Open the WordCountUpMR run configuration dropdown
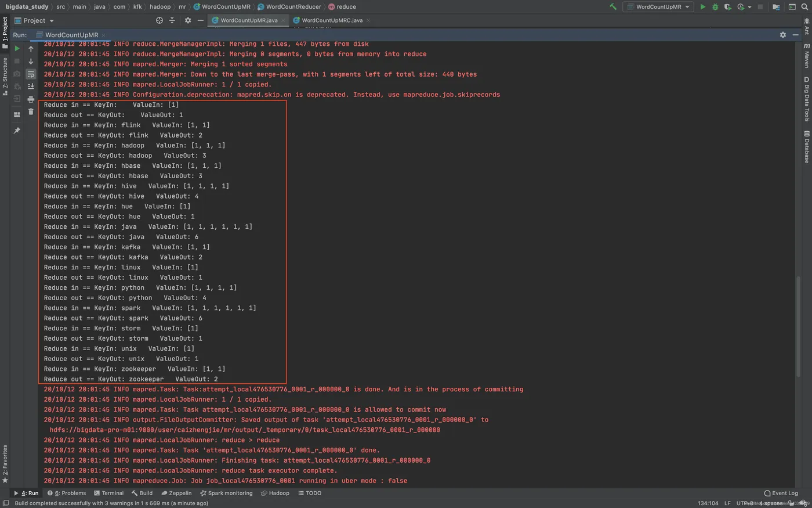Screen dimensions: 812x508 pyautogui.click(x=658, y=7)
